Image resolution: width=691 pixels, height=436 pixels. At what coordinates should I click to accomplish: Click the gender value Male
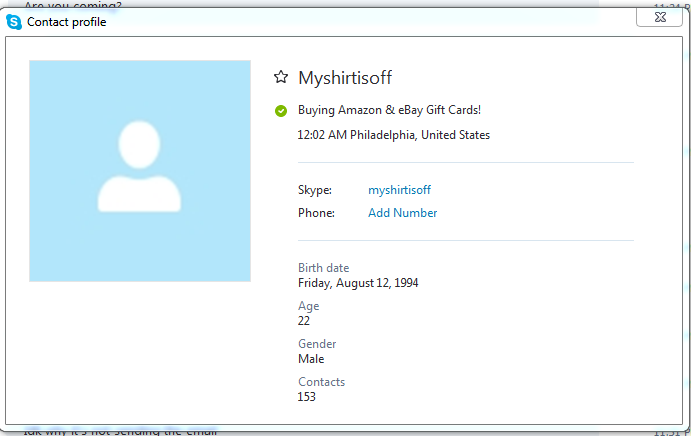click(311, 359)
